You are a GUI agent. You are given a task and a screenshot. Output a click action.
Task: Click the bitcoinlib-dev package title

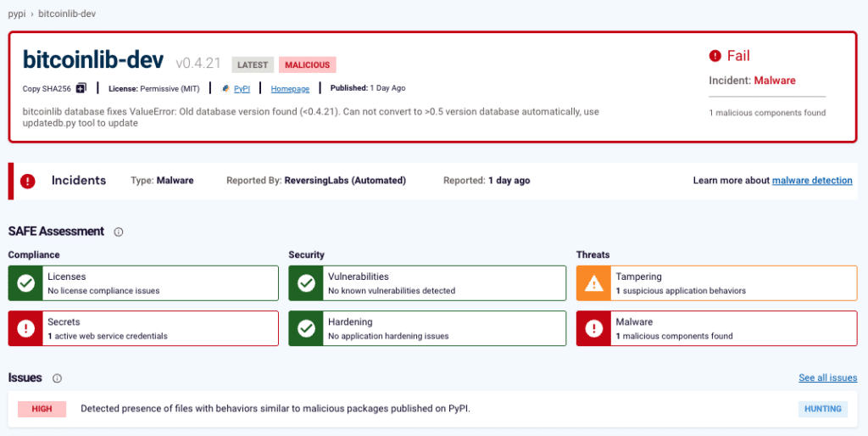[x=93, y=61]
